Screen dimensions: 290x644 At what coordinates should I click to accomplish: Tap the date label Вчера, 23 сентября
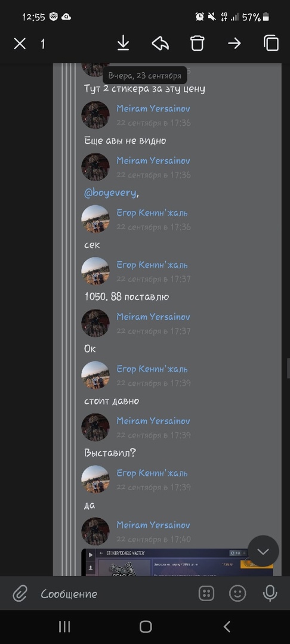144,76
